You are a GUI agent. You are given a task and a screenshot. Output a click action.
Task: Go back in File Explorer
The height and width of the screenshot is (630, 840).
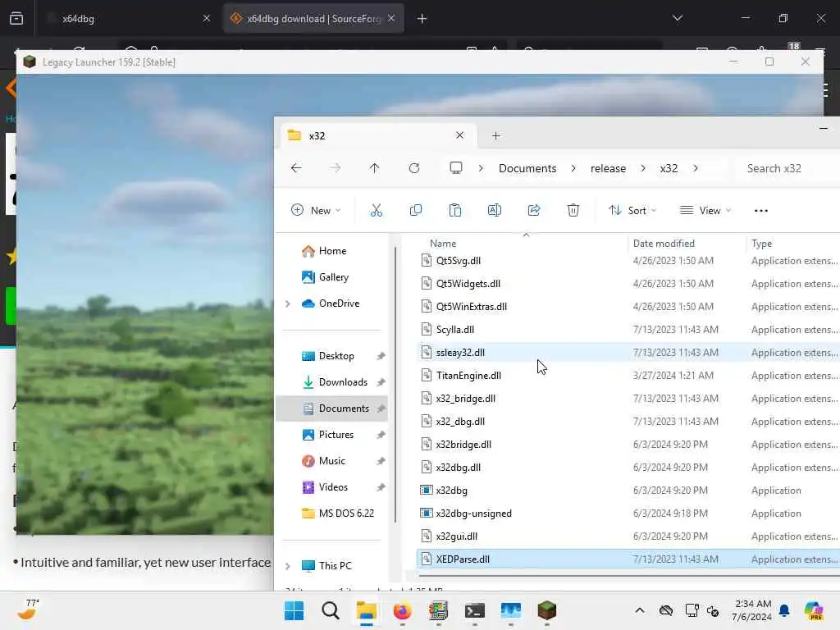tap(296, 168)
